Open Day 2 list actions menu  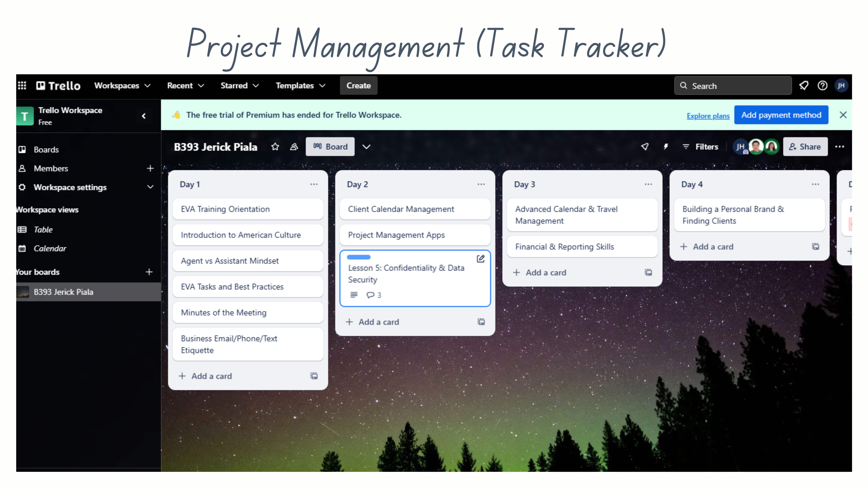coord(481,184)
